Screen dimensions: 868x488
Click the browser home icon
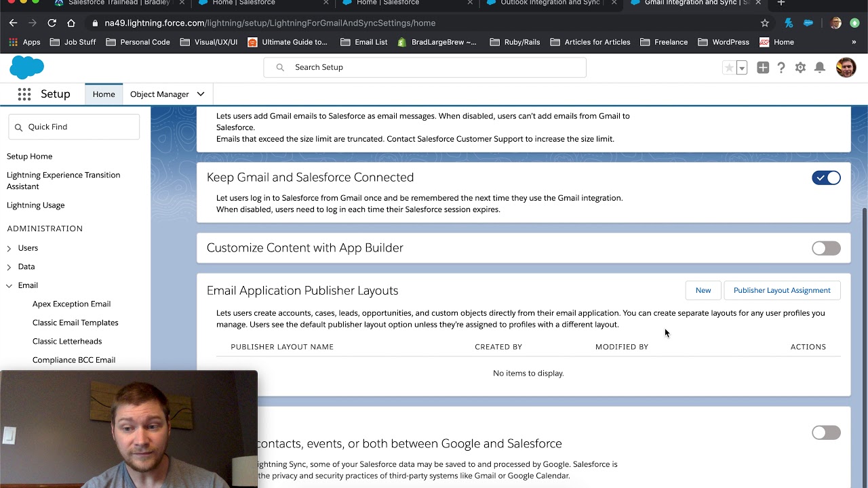click(x=71, y=23)
